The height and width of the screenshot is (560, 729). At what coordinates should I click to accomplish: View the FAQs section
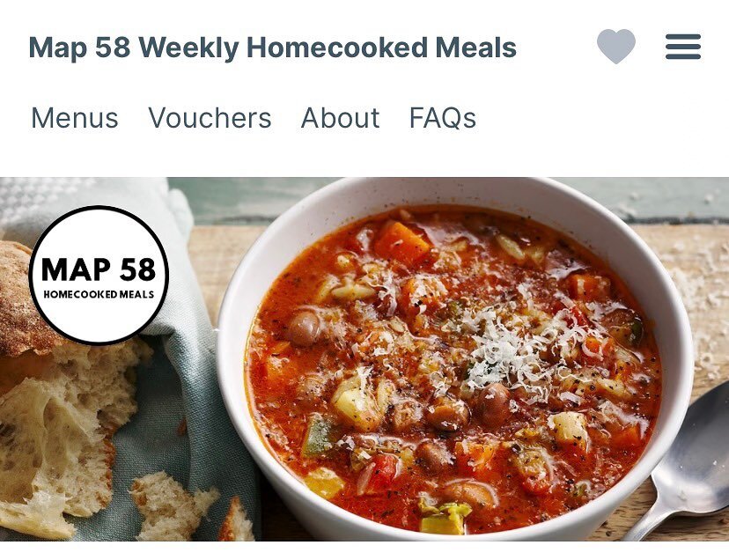(x=443, y=118)
